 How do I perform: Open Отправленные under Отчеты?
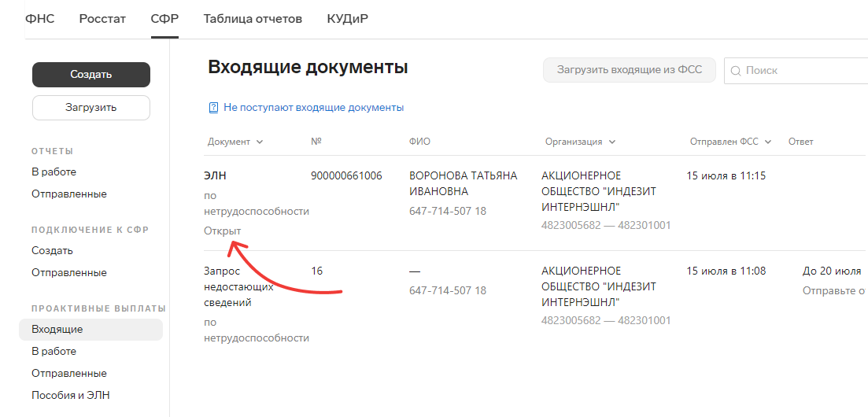69,194
